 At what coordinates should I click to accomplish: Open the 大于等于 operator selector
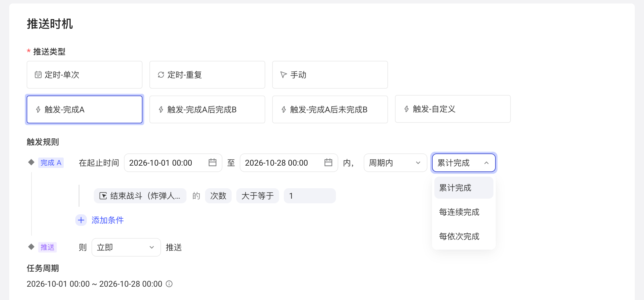click(x=258, y=196)
